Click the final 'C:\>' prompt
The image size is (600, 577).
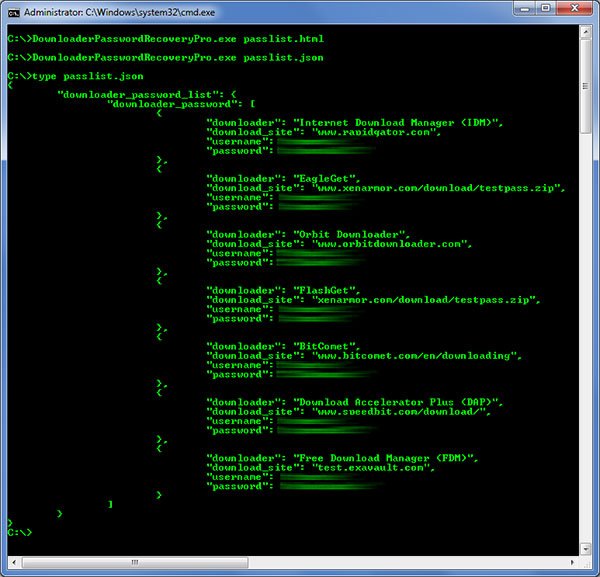20,532
